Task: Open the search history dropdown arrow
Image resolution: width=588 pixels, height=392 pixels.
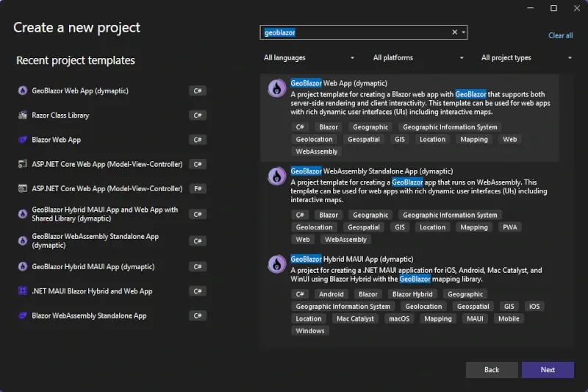Action: (464, 32)
